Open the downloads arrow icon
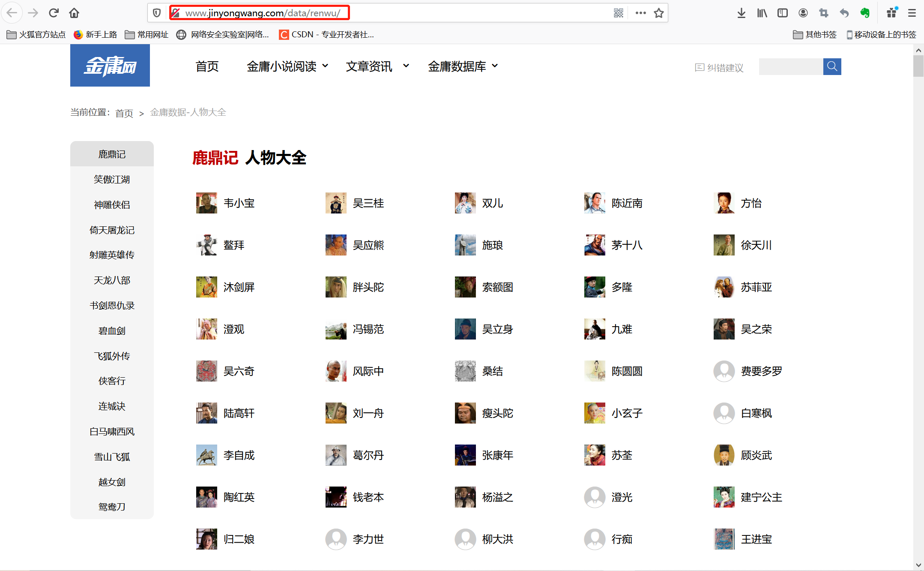The height and width of the screenshot is (571, 924). [741, 13]
